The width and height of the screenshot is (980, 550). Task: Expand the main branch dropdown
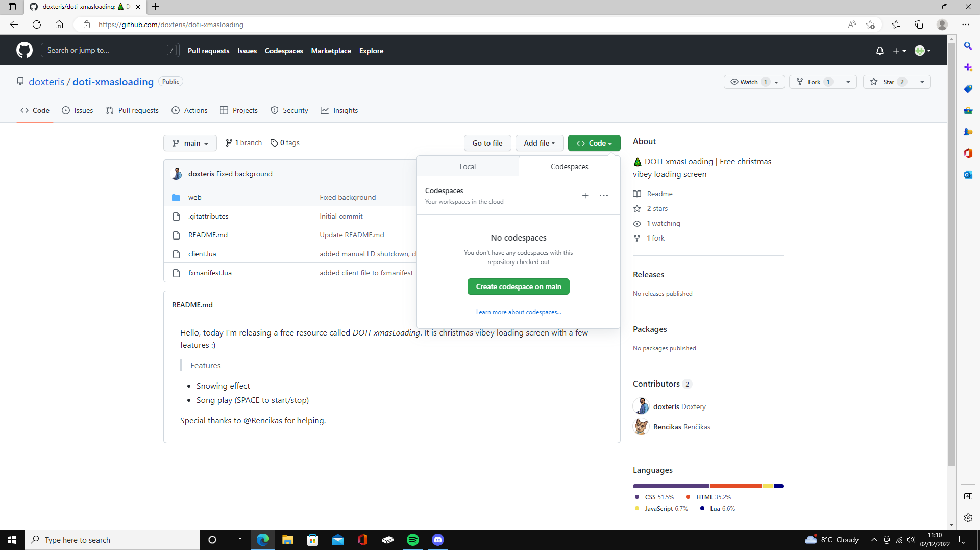pos(190,143)
